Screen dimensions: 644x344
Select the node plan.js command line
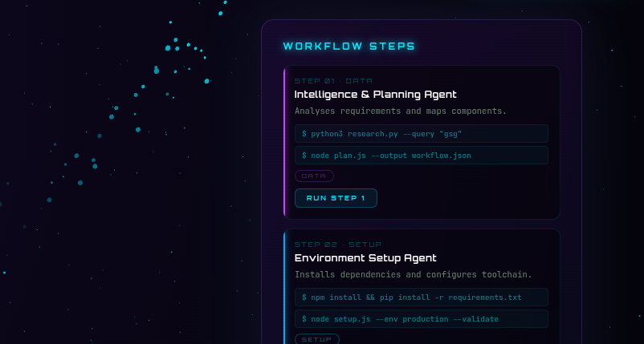coord(422,156)
